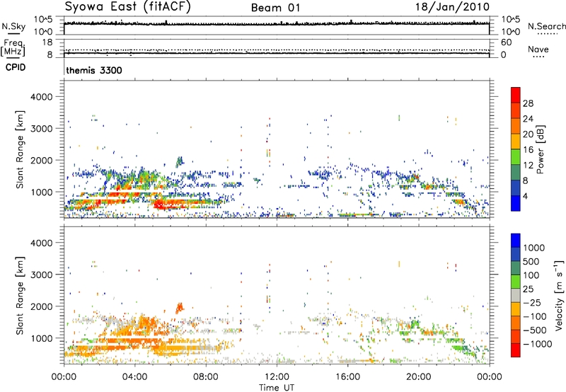Click the "Syowa East (fitACF)" plot title

pos(128,7)
